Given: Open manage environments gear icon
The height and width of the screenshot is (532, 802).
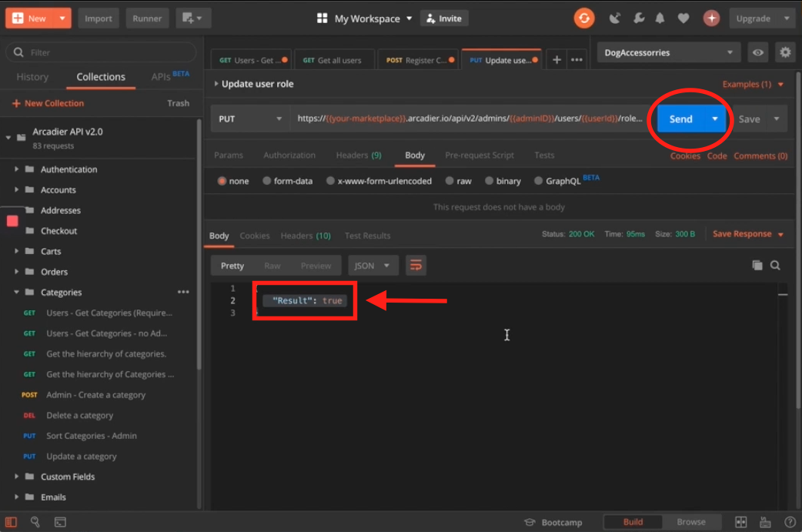Looking at the screenshot, I should pyautogui.click(x=785, y=52).
